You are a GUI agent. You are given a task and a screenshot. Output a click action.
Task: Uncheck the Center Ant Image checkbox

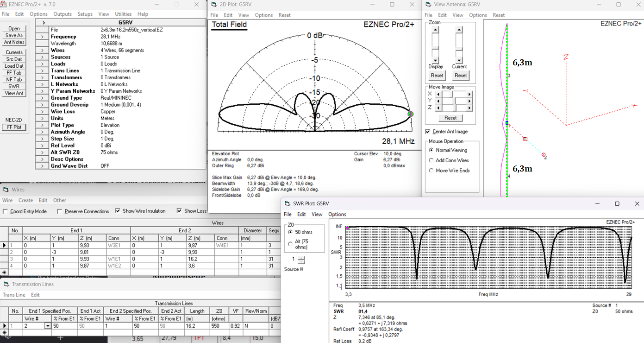click(428, 132)
